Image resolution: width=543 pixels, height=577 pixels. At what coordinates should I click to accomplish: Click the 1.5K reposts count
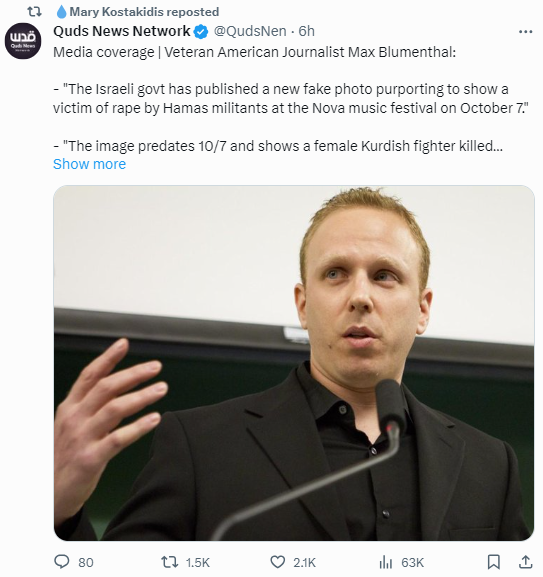(198, 562)
